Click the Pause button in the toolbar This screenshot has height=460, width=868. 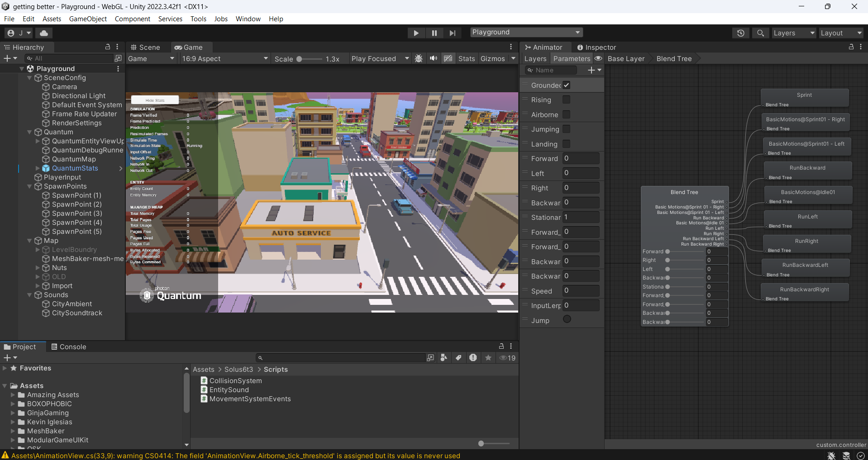(x=434, y=33)
